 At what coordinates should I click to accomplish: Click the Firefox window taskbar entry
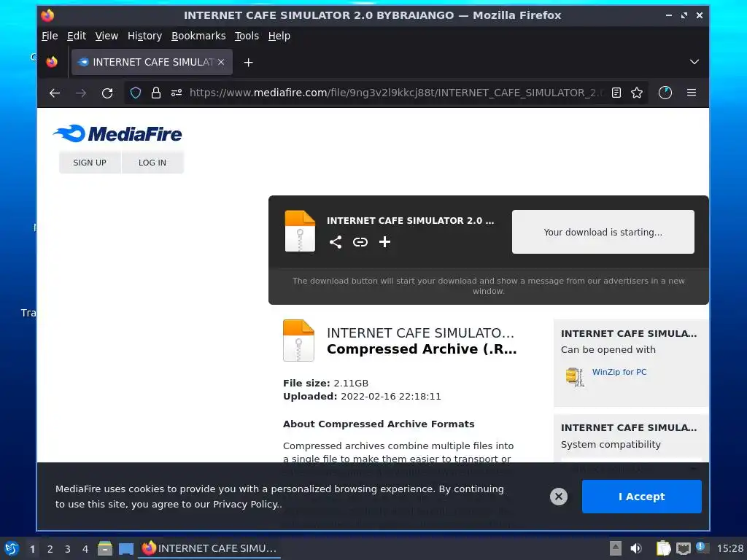[209, 548]
